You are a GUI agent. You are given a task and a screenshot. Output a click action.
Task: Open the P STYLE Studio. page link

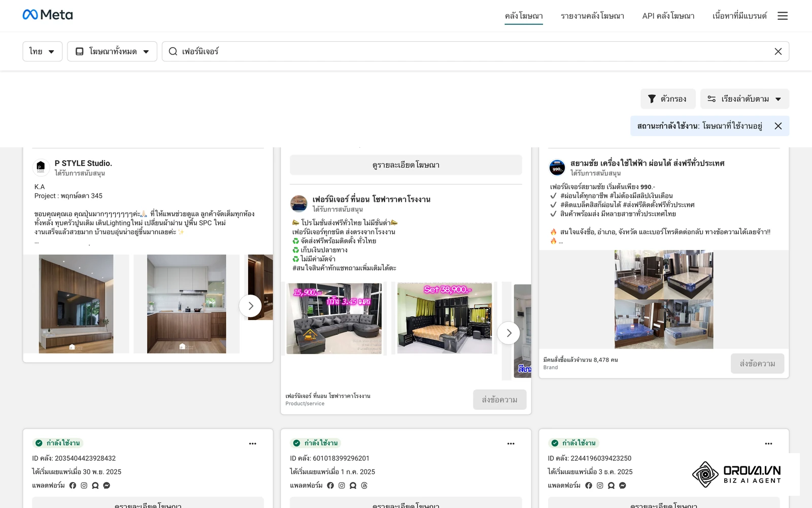click(83, 163)
